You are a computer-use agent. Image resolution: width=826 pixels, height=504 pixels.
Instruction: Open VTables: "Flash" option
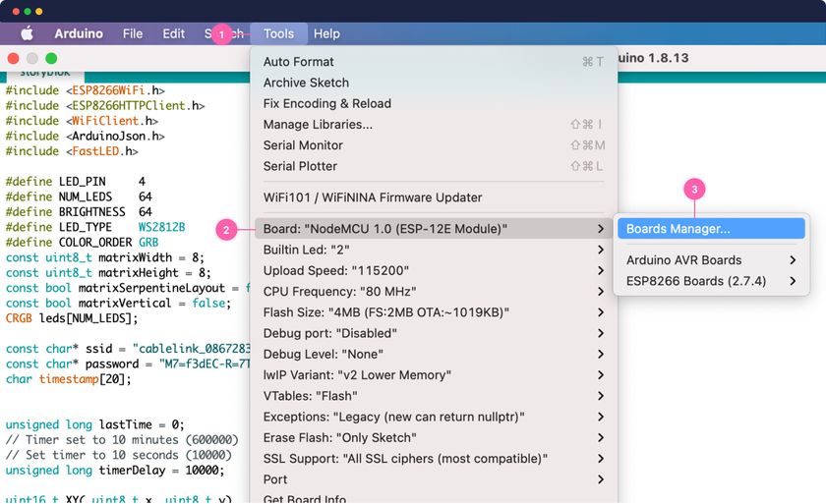[433, 396]
